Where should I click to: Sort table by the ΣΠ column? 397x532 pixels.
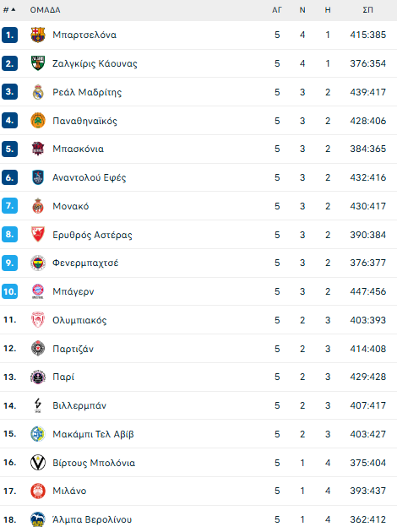[367, 10]
